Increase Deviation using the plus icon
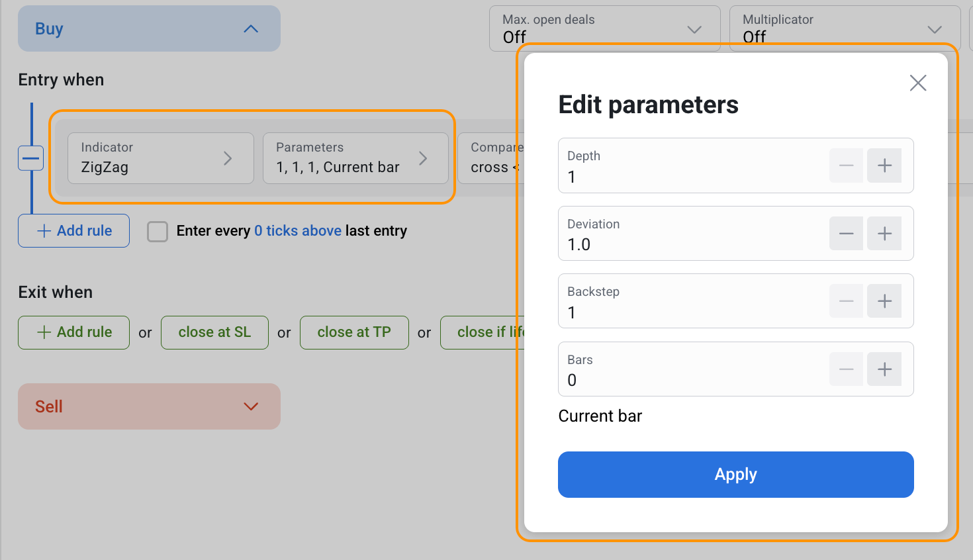Image resolution: width=973 pixels, height=560 pixels. tap(884, 234)
